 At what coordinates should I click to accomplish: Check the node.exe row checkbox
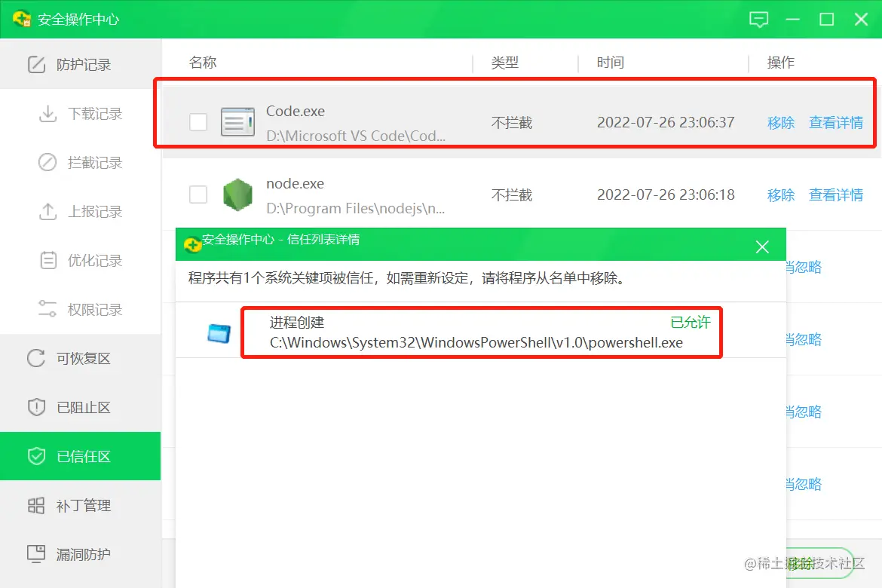tap(198, 194)
